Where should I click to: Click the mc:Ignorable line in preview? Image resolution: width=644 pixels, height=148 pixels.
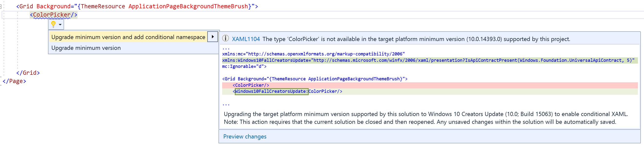tap(244, 66)
